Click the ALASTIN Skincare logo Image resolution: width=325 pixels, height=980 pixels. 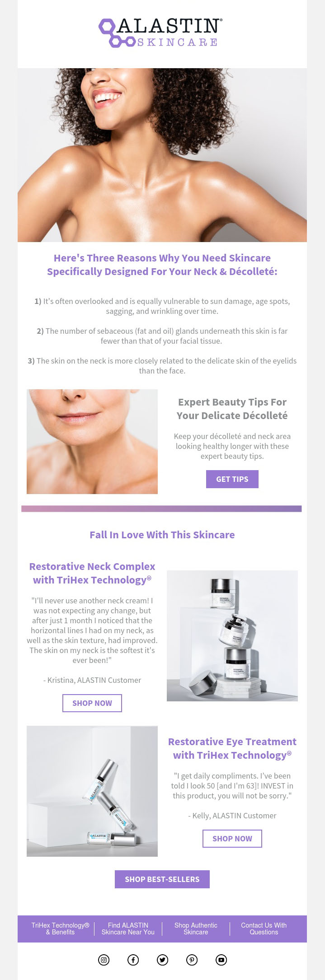[x=160, y=33]
